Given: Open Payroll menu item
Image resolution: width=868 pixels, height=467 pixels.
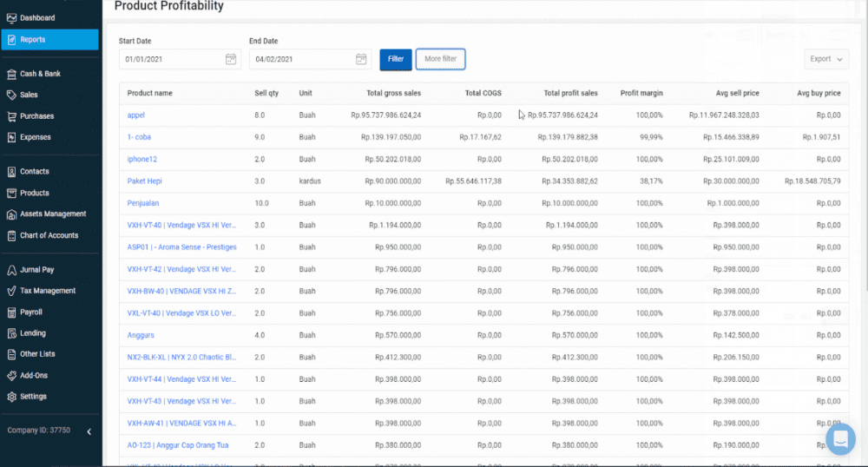Looking at the screenshot, I should [31, 312].
